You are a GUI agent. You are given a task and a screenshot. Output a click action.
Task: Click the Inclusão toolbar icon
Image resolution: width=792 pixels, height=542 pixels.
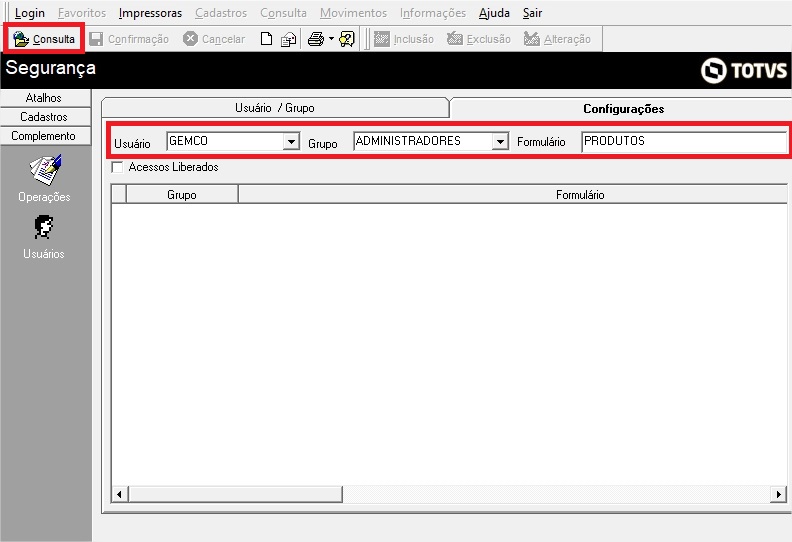coord(382,39)
